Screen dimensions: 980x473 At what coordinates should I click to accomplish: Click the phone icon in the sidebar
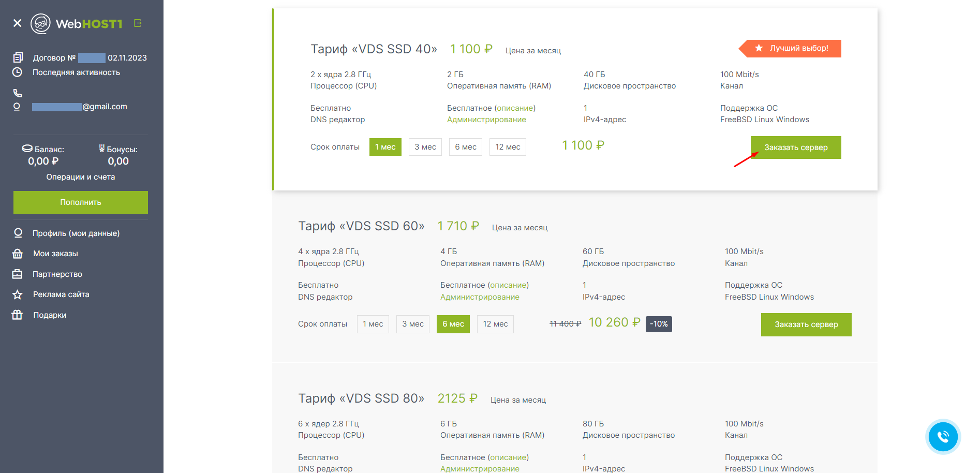click(x=18, y=93)
